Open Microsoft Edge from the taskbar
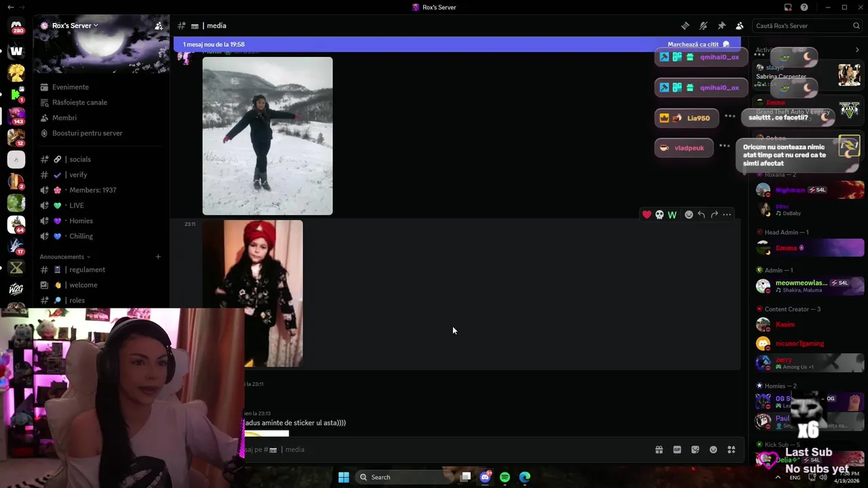868x488 pixels. tap(524, 477)
